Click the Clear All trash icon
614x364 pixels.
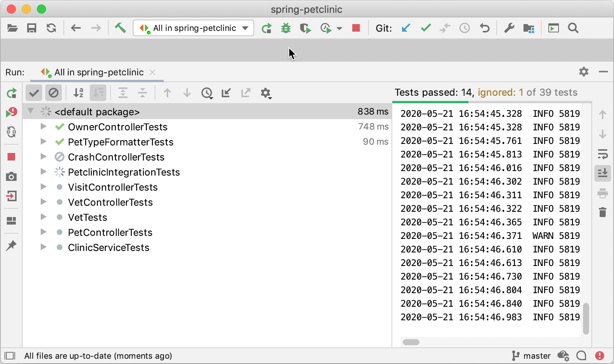tap(603, 213)
